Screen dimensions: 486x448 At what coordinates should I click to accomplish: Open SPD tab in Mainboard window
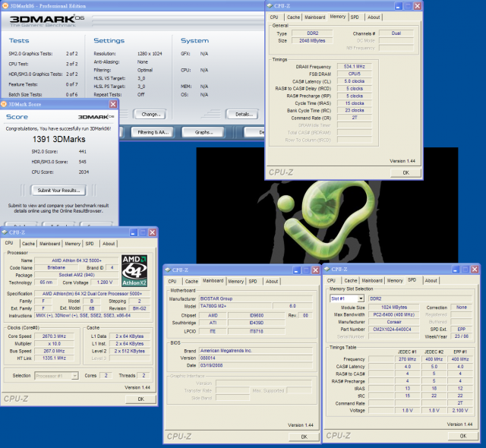click(253, 281)
